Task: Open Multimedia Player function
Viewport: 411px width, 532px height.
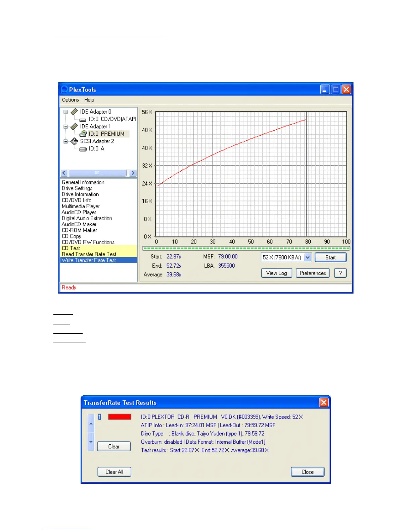Action: click(x=81, y=206)
